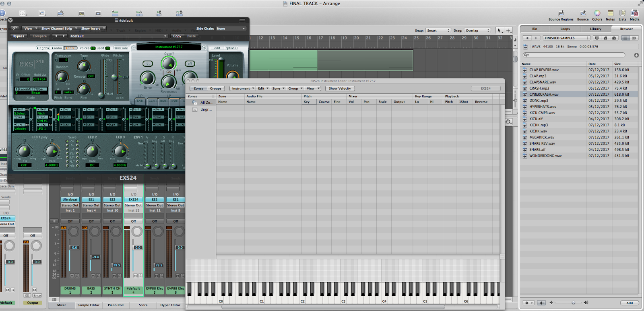Click the Browser add filter plus icon
The height and width of the screenshot is (311, 644).
click(636, 55)
